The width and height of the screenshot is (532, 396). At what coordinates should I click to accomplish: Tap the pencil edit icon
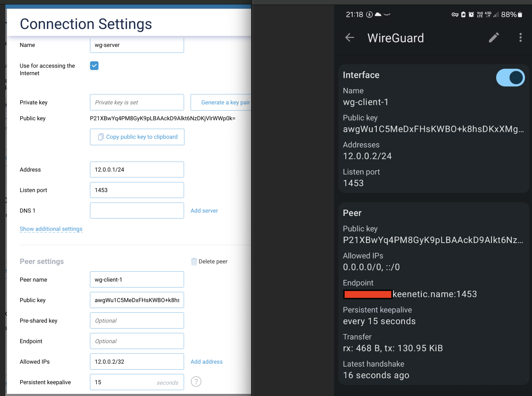pos(494,37)
